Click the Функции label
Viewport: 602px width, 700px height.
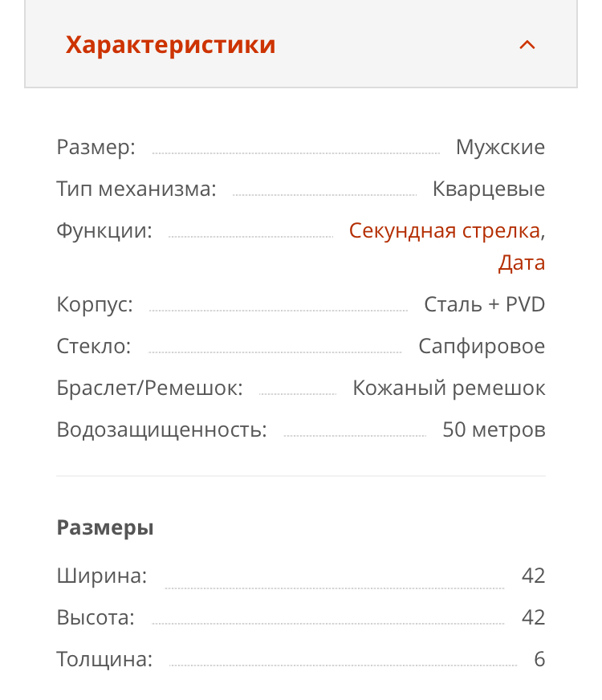tap(104, 231)
